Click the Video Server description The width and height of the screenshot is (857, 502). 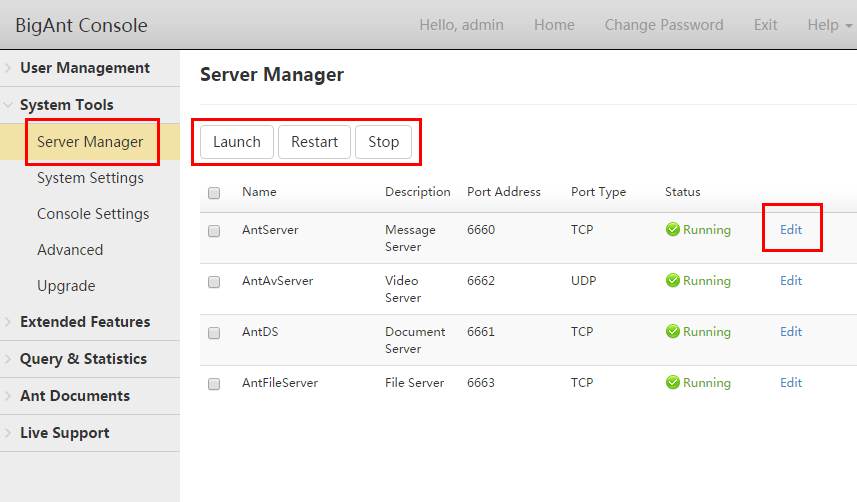point(403,289)
